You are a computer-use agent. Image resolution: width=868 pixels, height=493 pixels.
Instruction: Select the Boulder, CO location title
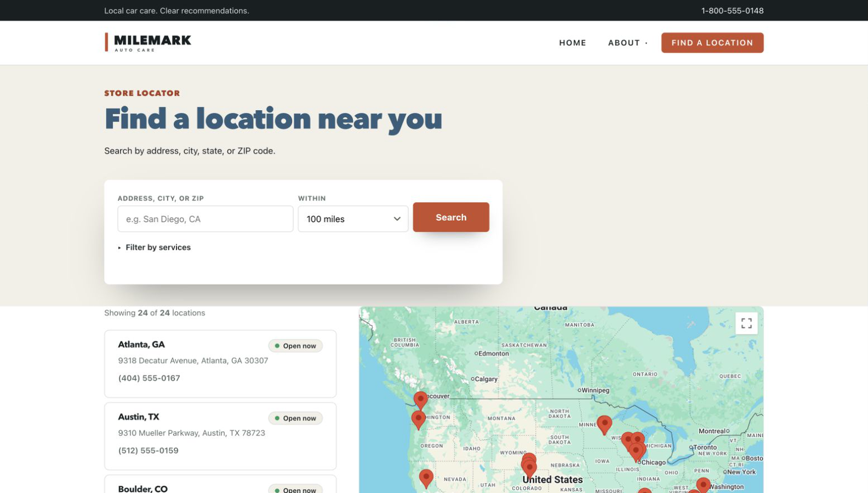tap(143, 489)
